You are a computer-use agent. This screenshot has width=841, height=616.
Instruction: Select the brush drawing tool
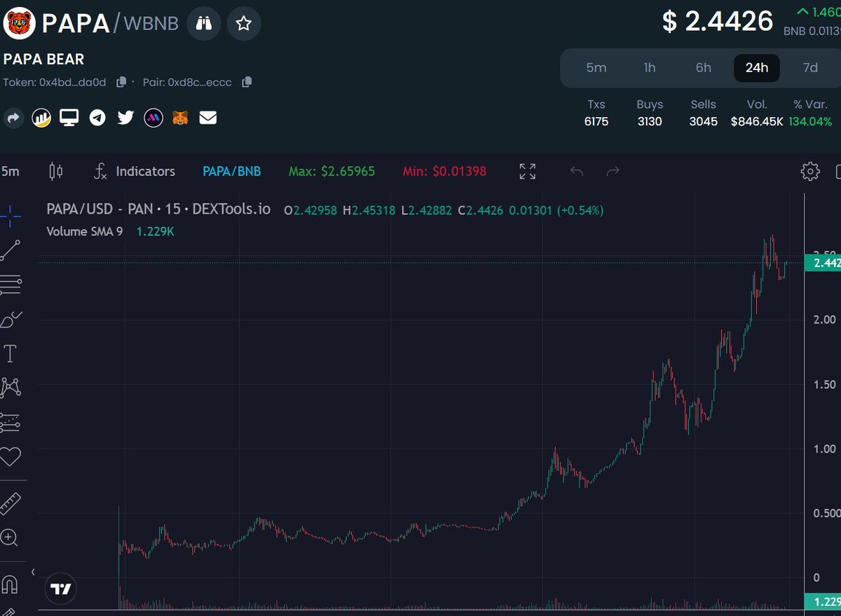pyautogui.click(x=11, y=320)
